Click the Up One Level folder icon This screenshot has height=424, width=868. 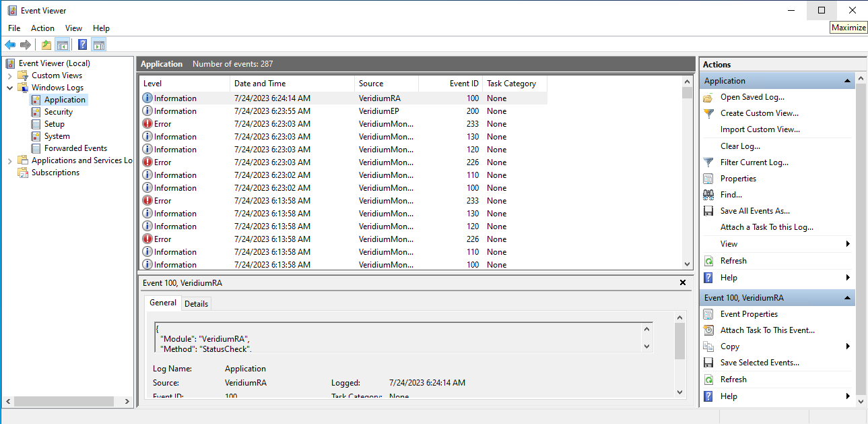coord(46,45)
